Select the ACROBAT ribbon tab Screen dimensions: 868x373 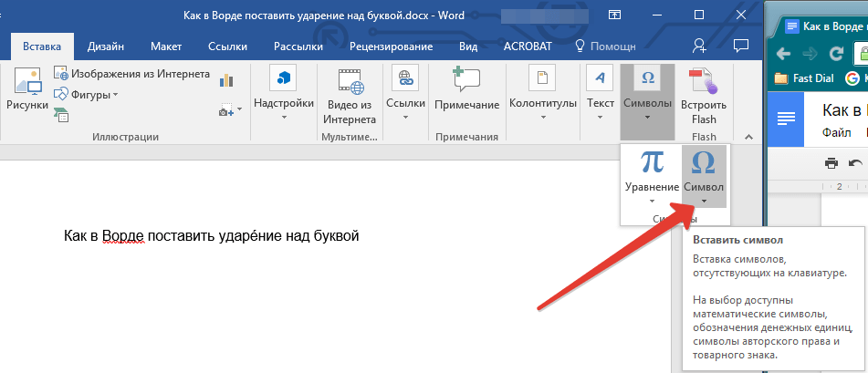point(527,46)
